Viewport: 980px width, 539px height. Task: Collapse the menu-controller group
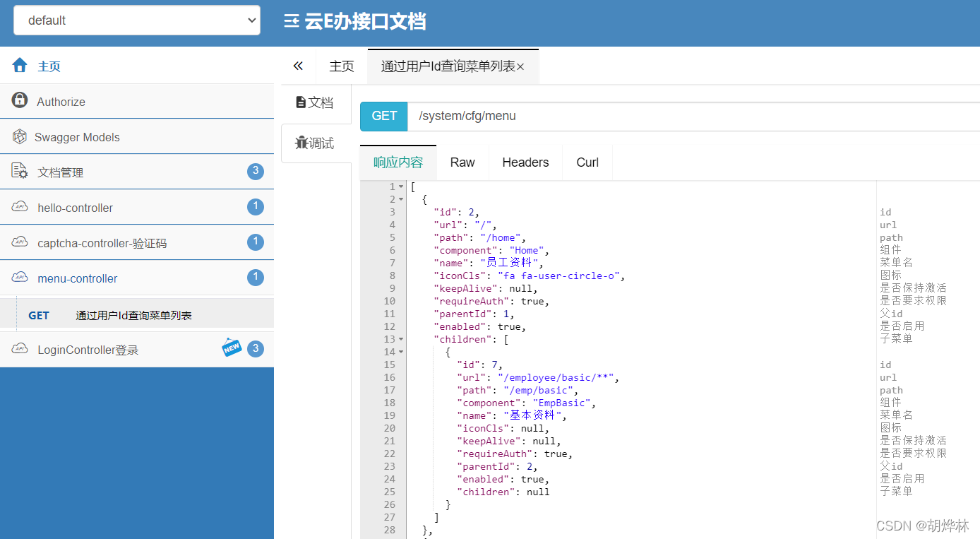pos(137,278)
